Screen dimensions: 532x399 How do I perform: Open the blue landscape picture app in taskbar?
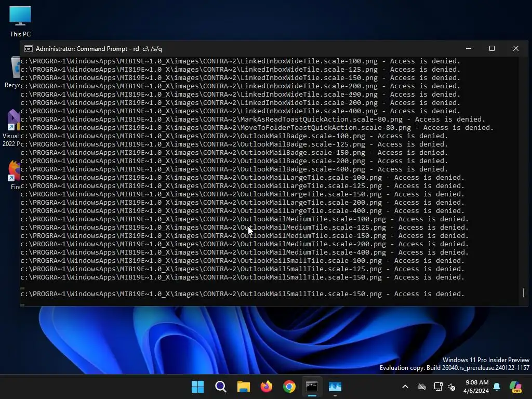coord(335,387)
